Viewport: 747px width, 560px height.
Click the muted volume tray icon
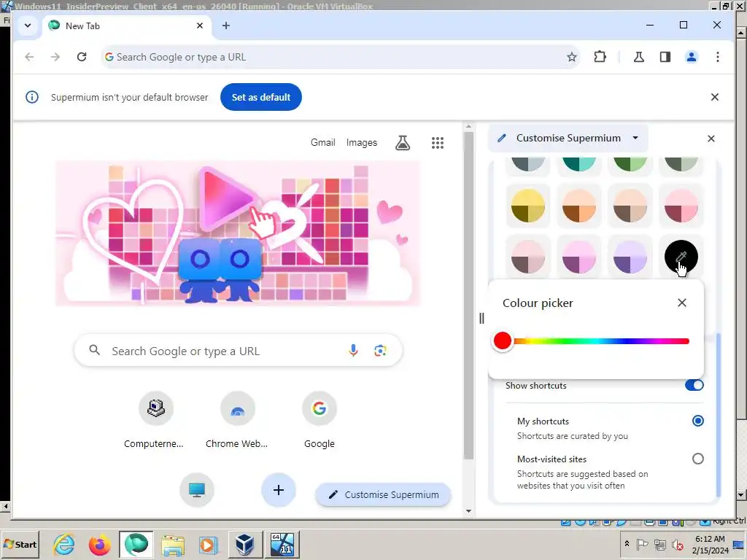click(x=676, y=544)
